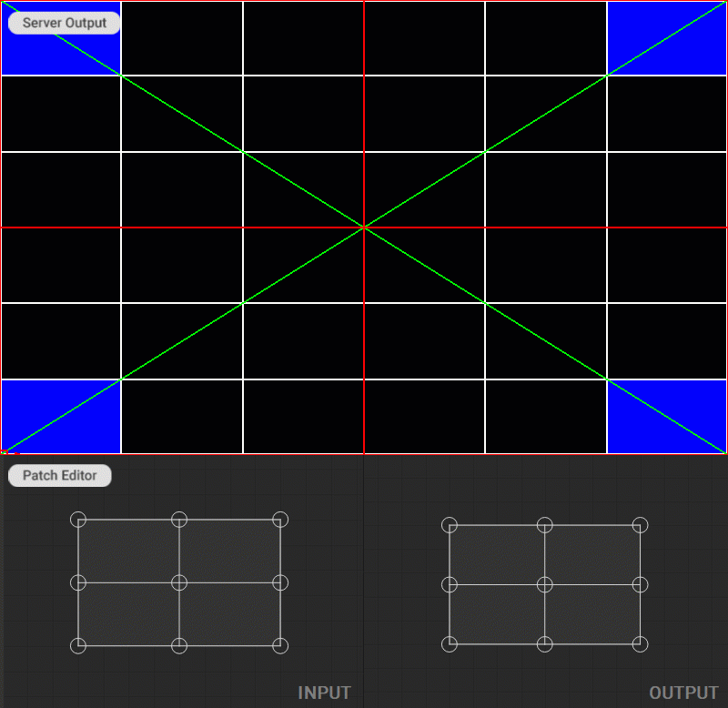Image resolution: width=728 pixels, height=708 pixels.
Task: Select the bottom-middle control point of the INPUT patch
Action: [x=179, y=646]
